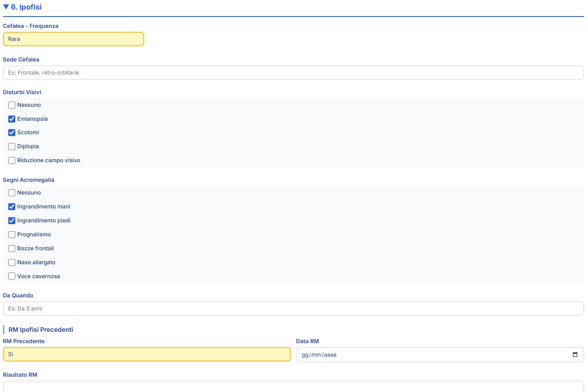
Task: Click the Sede Cefalea text field
Action: (293, 73)
